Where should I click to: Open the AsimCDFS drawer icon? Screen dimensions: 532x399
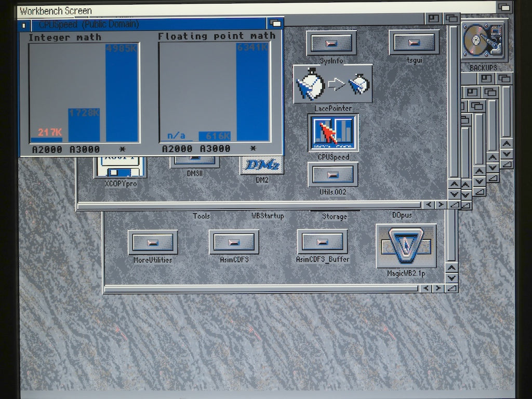click(x=234, y=242)
